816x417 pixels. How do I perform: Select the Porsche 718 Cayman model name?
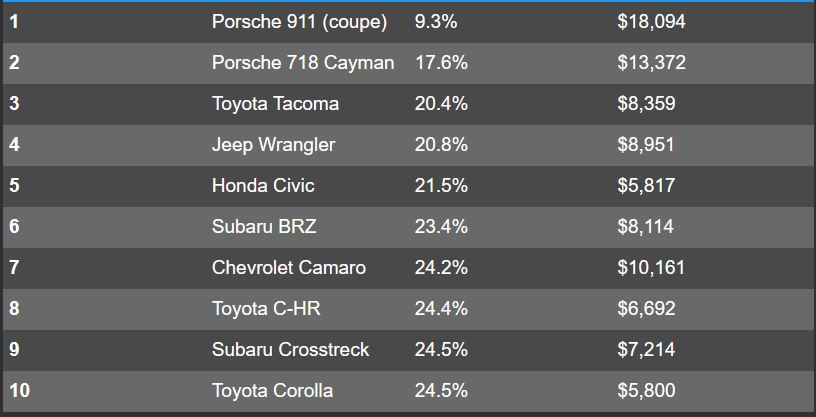302,62
